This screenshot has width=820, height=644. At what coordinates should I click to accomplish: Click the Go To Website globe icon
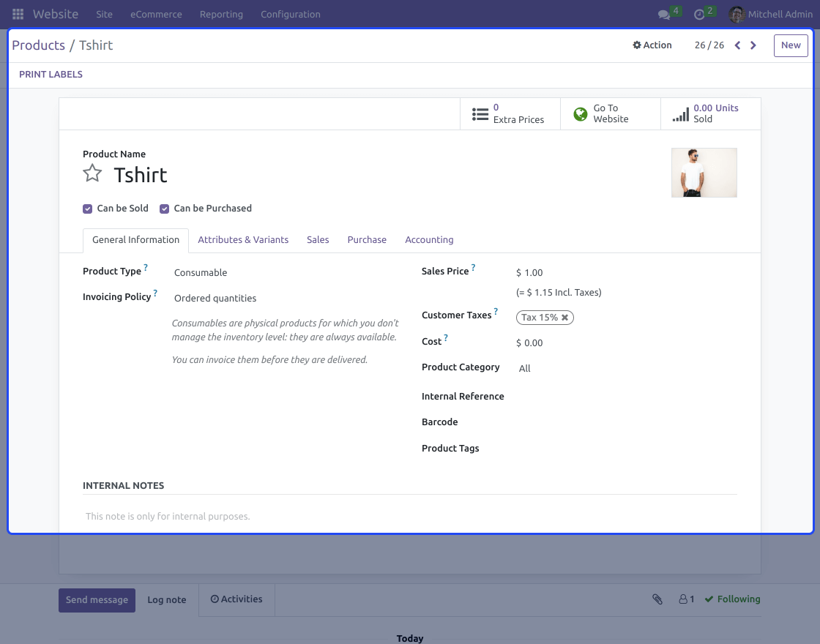[581, 114]
